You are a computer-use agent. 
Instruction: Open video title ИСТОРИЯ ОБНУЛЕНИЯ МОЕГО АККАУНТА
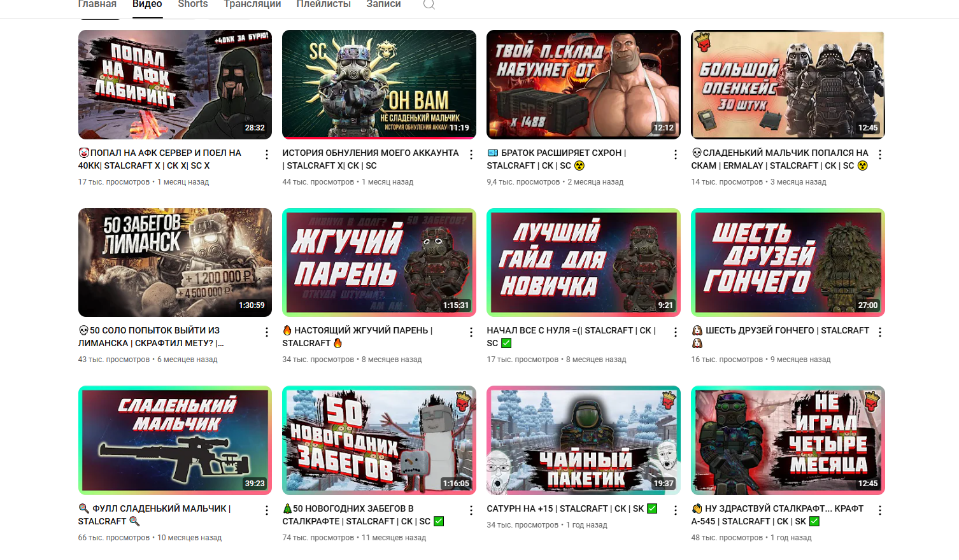tap(371, 159)
